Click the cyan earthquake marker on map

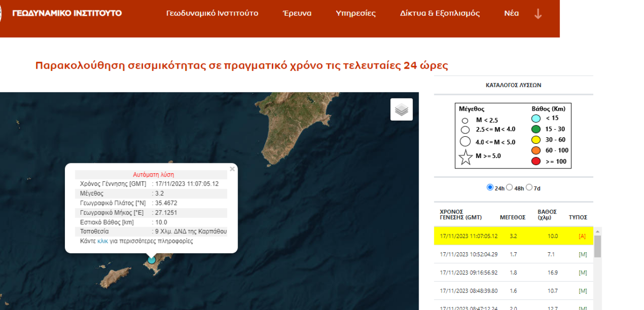152,259
